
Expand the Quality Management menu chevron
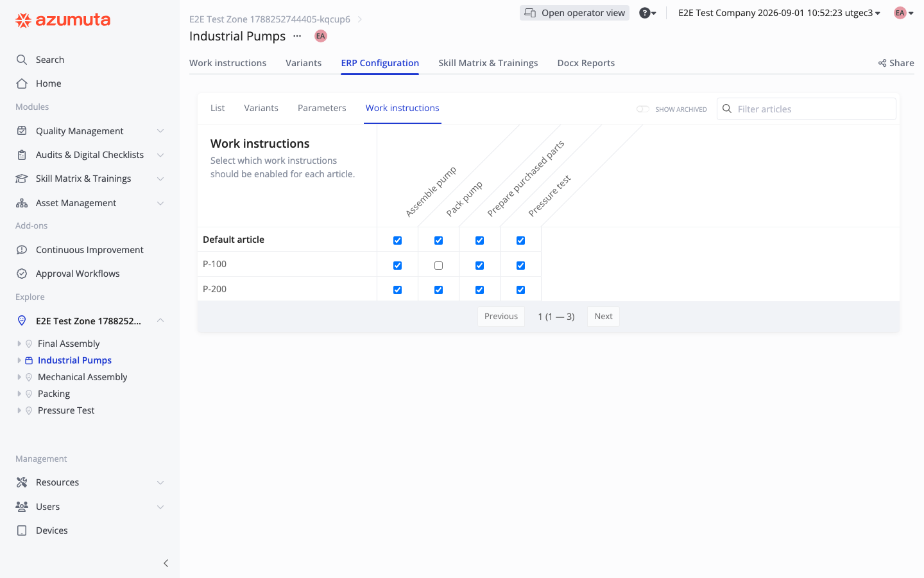tap(160, 131)
